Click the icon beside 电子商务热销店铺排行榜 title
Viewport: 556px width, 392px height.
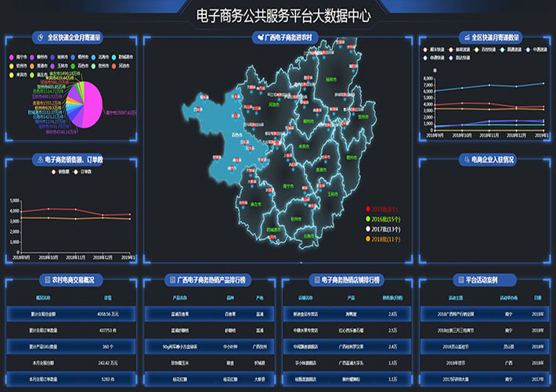pyautogui.click(x=317, y=280)
